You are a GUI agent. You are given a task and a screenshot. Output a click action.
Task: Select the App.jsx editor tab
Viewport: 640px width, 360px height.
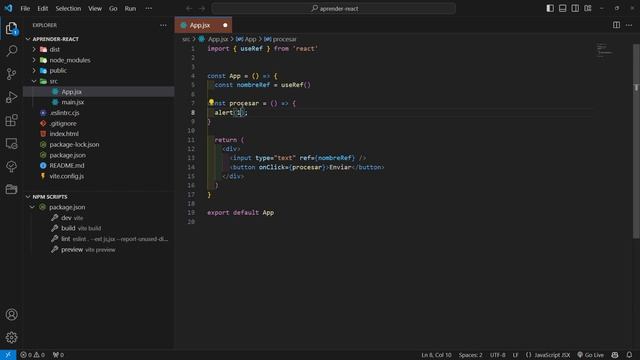coord(203,25)
